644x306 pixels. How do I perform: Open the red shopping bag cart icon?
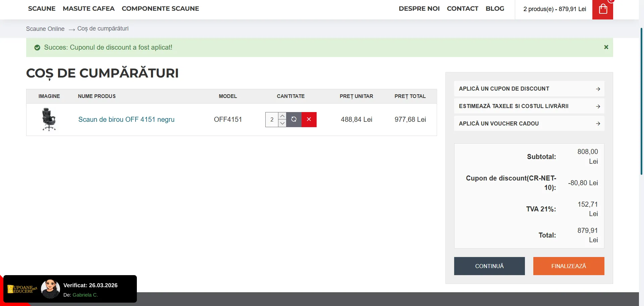click(x=602, y=9)
